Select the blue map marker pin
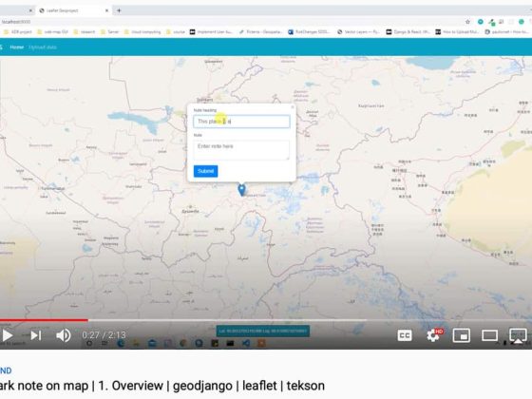The image size is (532, 399). tap(241, 190)
